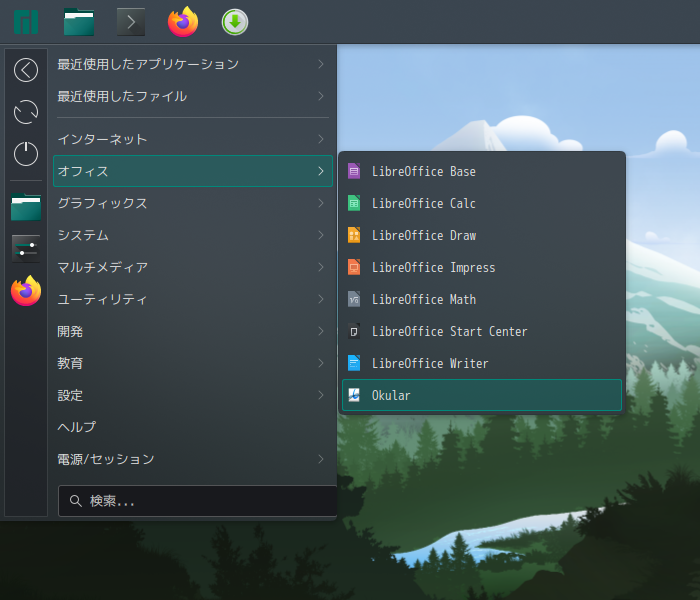Screen dimensions: 700x600
Task: Select the インターネット category
Action: (x=193, y=139)
